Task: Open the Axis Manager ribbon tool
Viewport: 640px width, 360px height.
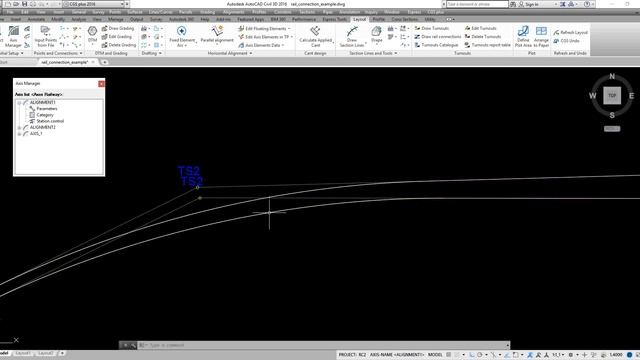Action: 13,37
